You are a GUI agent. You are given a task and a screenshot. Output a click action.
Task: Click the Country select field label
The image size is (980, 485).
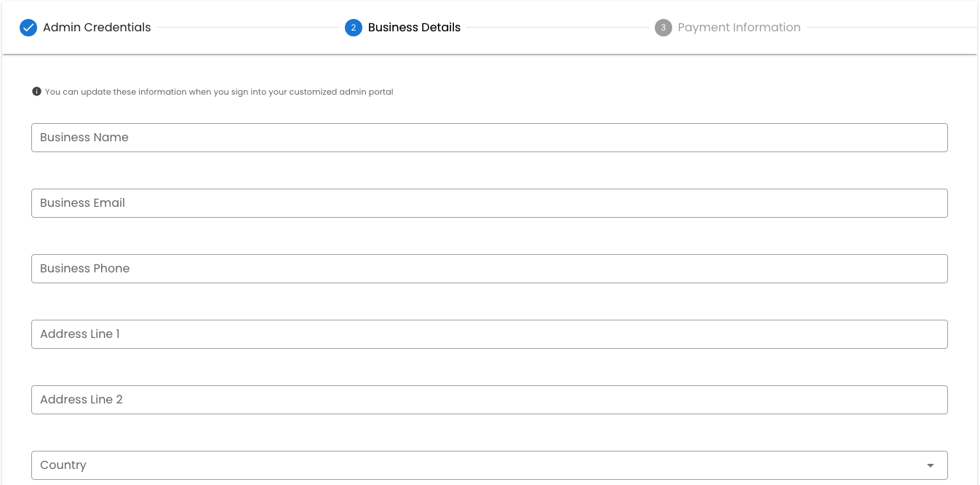[x=63, y=465]
